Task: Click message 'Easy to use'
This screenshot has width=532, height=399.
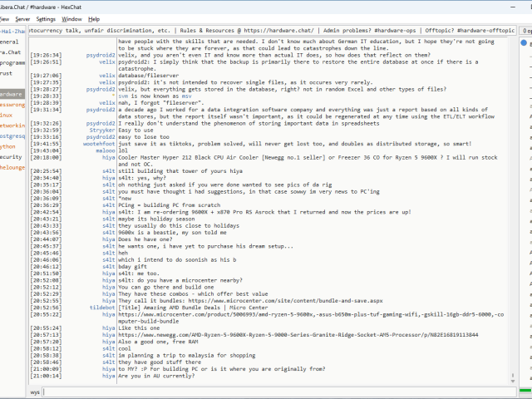Action: tap(135, 131)
